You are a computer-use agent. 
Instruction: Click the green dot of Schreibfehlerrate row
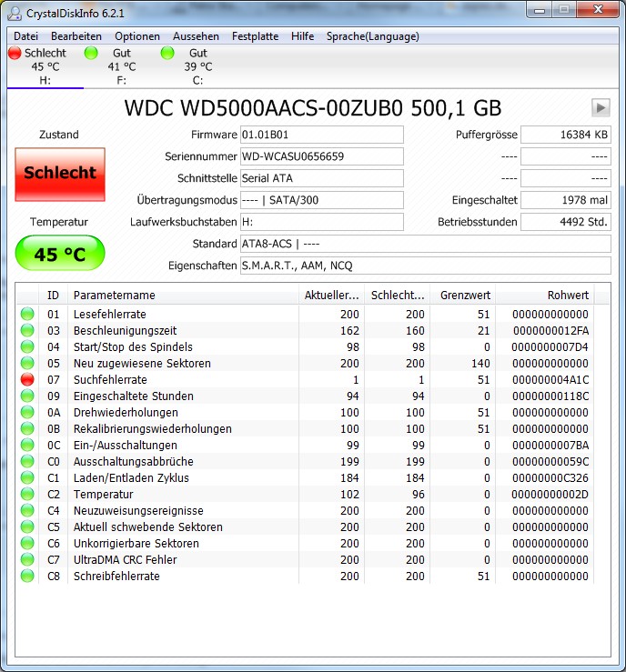27,576
